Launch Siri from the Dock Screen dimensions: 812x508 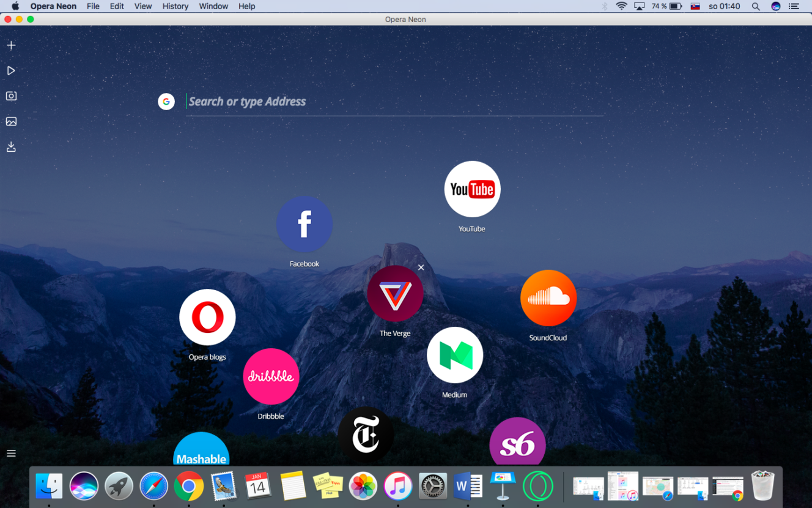pos(84,487)
